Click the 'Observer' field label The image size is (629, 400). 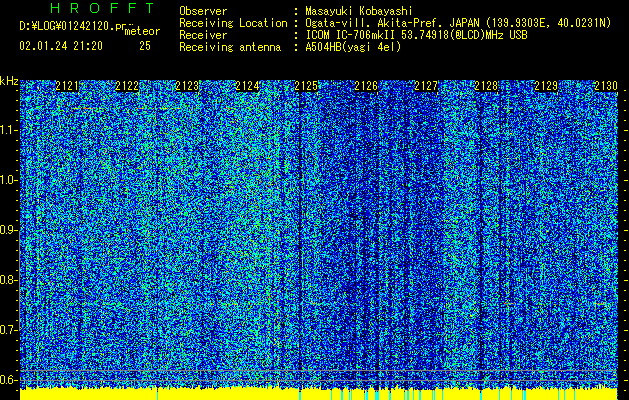(203, 11)
